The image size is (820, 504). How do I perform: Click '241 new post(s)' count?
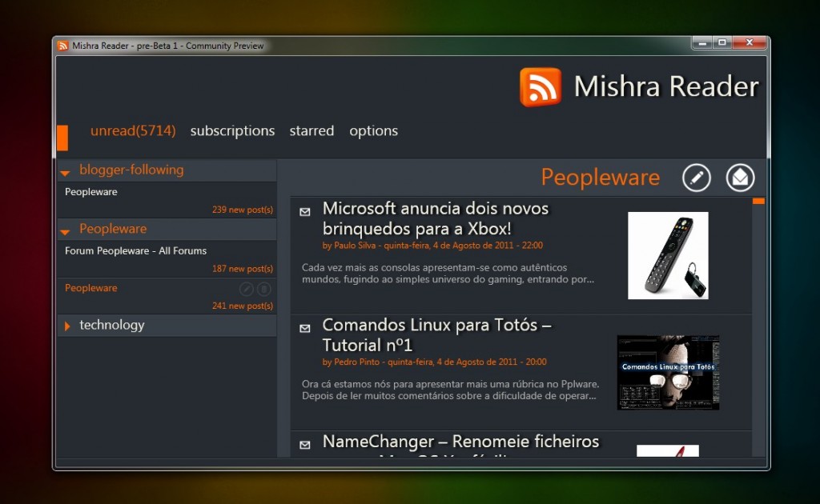coord(243,306)
